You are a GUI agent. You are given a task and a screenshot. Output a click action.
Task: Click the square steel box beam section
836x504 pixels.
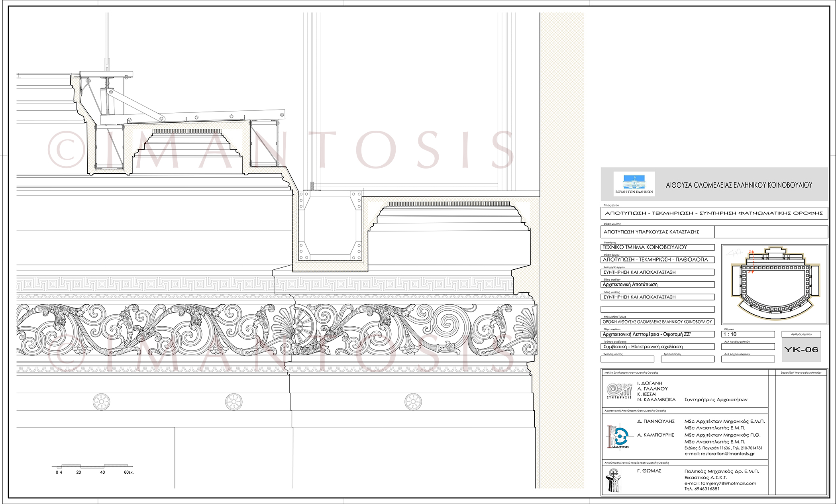pos(330,226)
